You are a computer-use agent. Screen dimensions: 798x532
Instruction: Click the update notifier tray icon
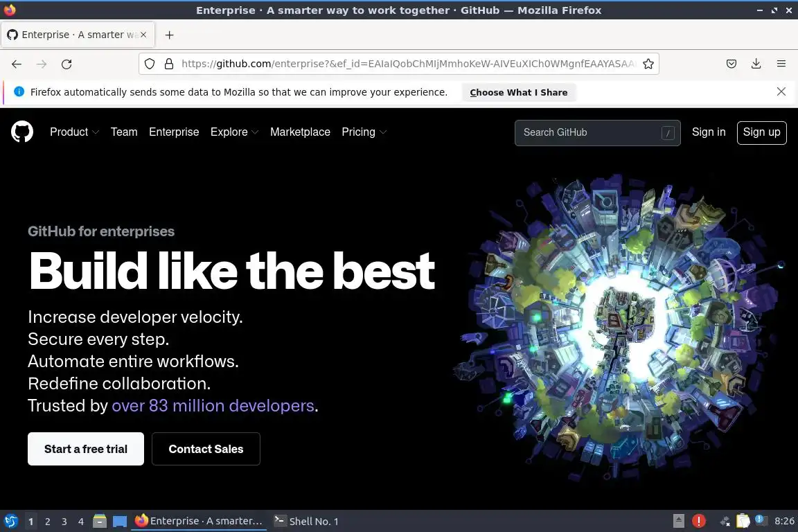761,520
